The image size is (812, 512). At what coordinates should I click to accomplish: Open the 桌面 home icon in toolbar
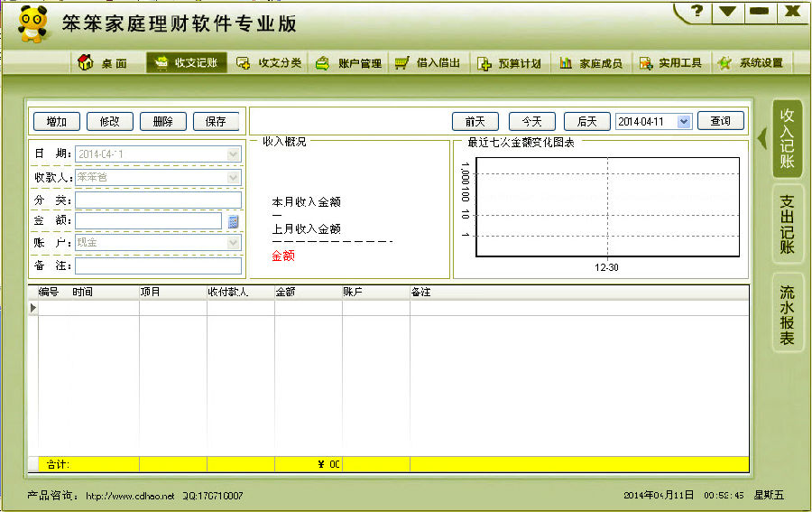click(87, 63)
